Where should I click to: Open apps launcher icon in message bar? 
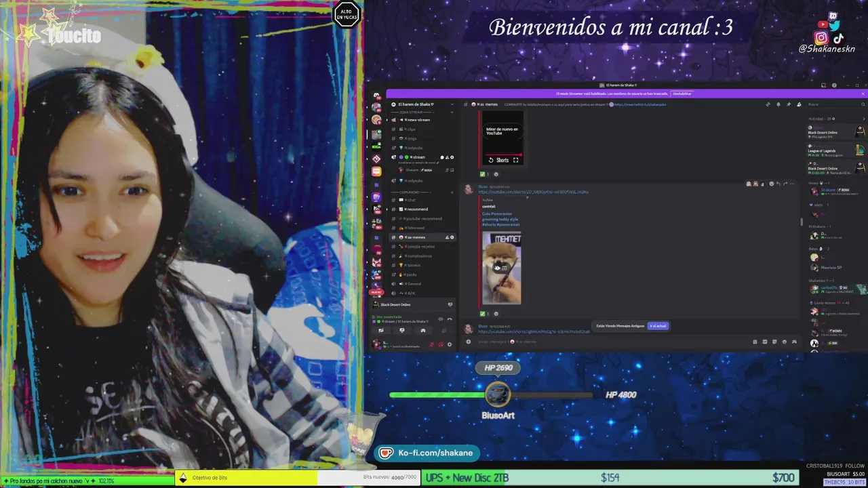pyautogui.click(x=794, y=342)
